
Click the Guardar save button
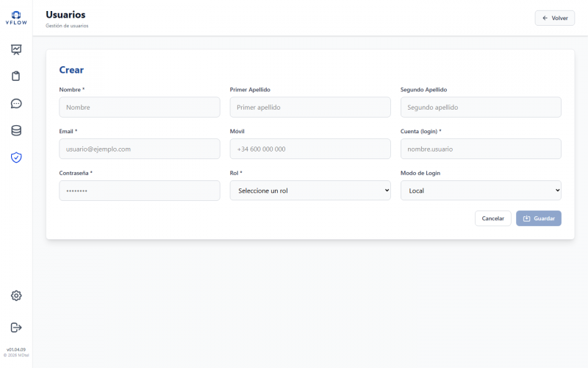[539, 219]
